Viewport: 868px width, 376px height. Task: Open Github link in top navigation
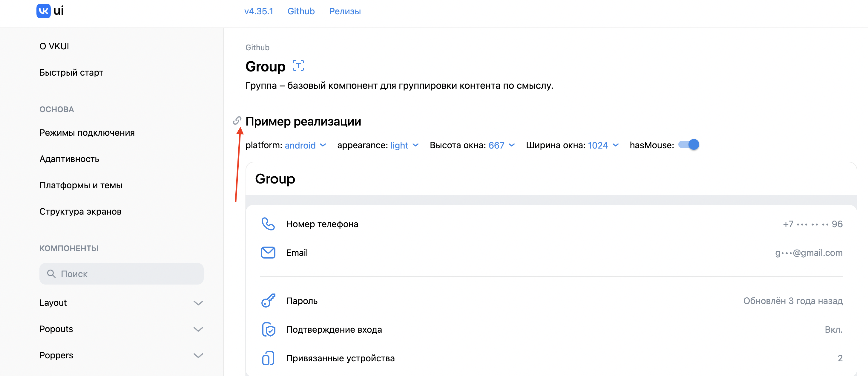pyautogui.click(x=300, y=11)
